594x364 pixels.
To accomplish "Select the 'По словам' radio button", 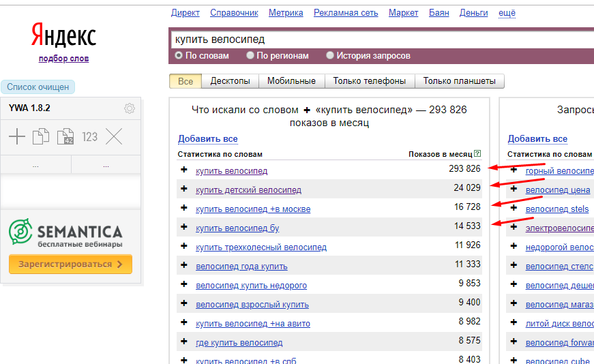I will pyautogui.click(x=179, y=55).
